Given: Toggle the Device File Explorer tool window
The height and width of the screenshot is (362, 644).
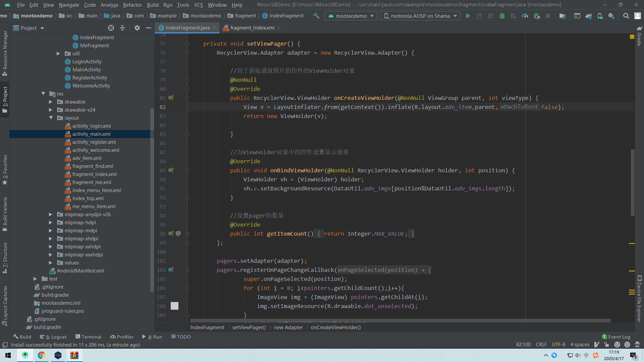Looking at the screenshot, I should (x=639, y=299).
